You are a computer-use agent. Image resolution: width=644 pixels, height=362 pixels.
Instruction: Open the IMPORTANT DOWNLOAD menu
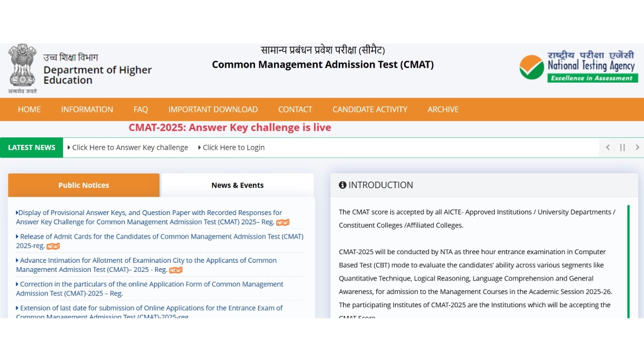tap(213, 109)
